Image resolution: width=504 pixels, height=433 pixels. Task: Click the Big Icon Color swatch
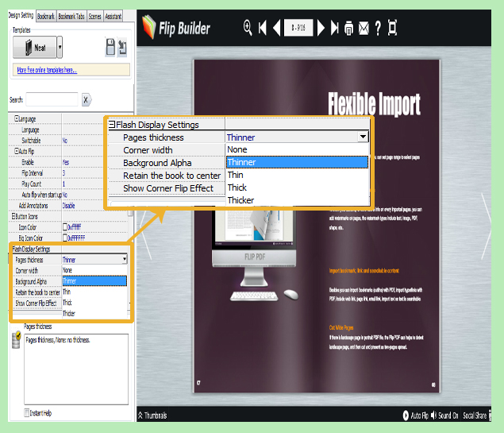point(65,238)
